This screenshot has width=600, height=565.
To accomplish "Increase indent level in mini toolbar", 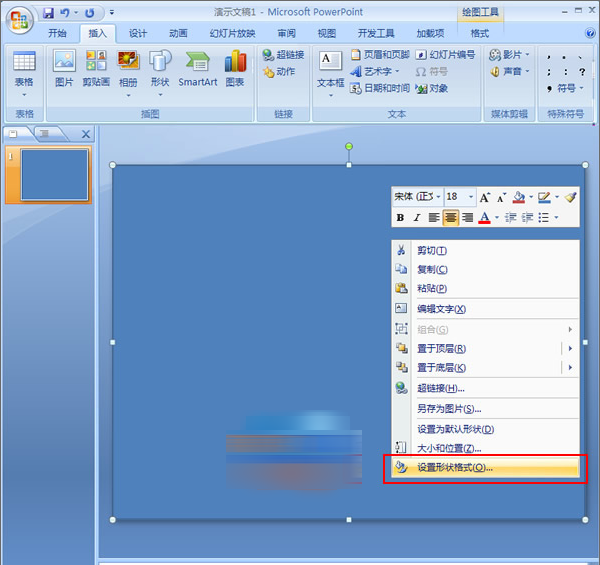I will (x=527, y=218).
